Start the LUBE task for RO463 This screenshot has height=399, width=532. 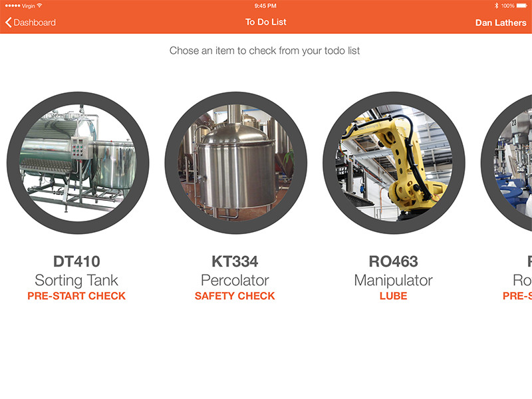coord(393,296)
